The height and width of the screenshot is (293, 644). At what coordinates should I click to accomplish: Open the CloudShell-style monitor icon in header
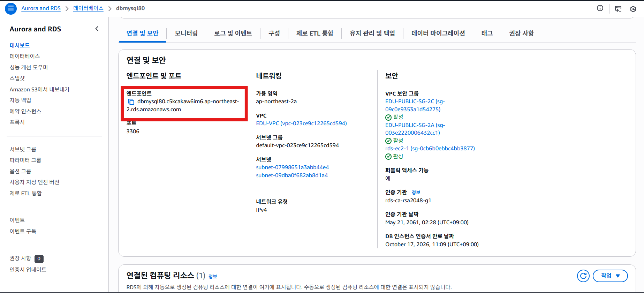point(618,9)
